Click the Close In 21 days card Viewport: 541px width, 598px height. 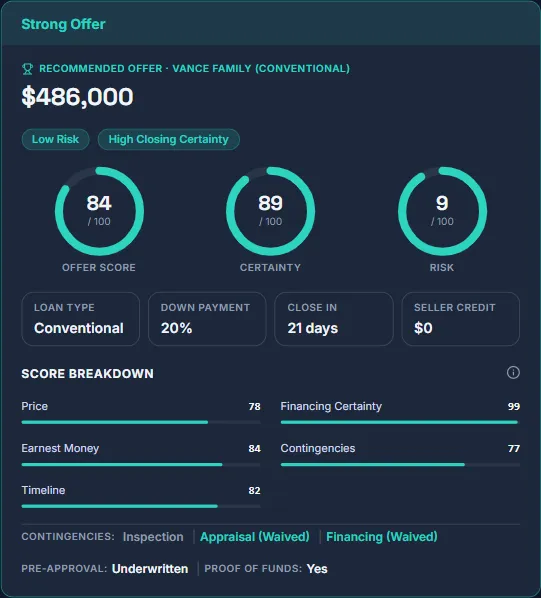[334, 319]
